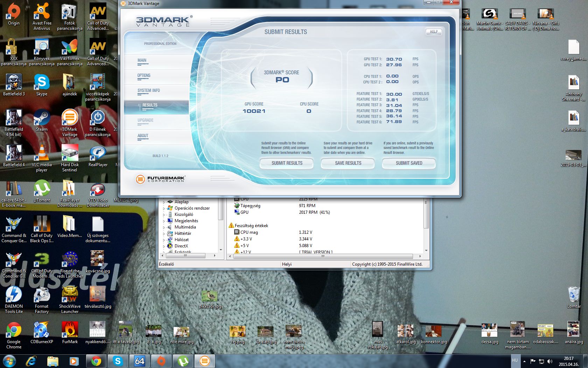The image size is (588, 368).
Task: Click the SUBMIT RESULTS button
Action: [x=287, y=163]
